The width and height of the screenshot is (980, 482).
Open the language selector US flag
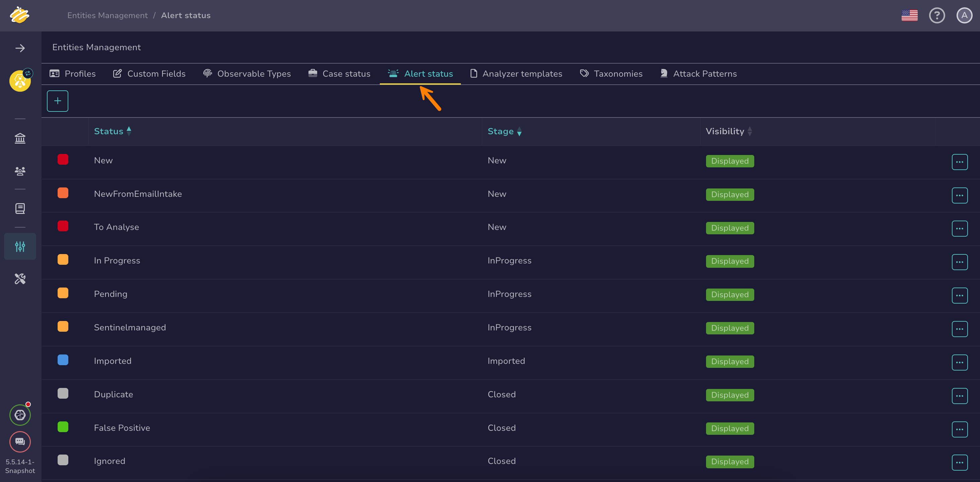point(909,16)
